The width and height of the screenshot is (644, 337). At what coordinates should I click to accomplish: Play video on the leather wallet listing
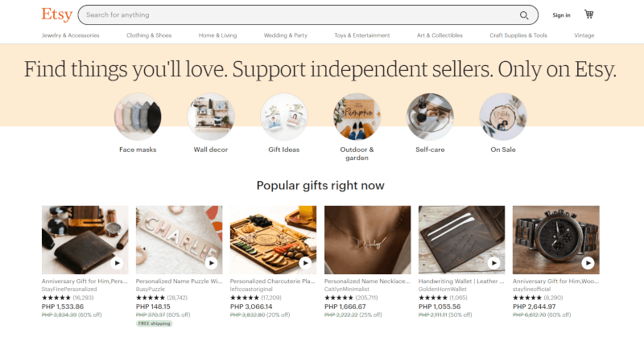click(x=494, y=263)
